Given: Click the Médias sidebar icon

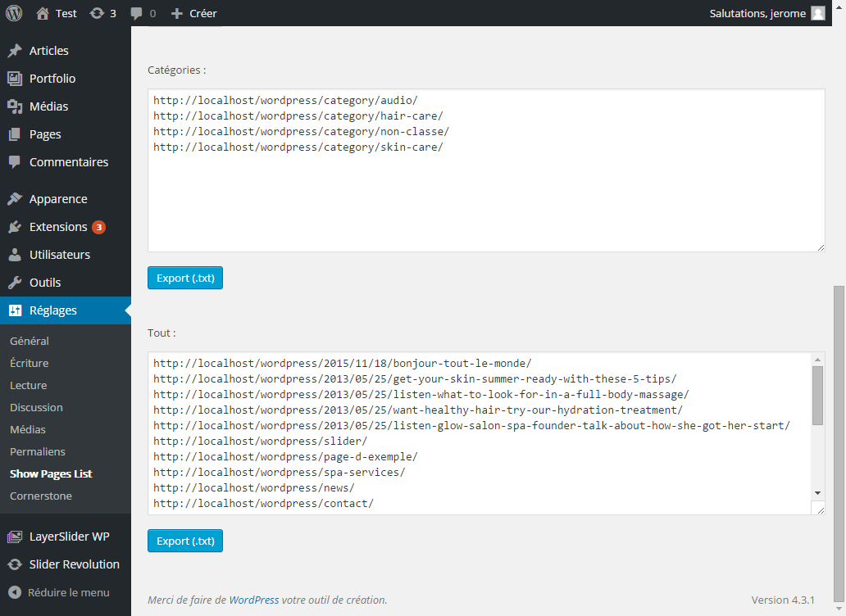Looking at the screenshot, I should pyautogui.click(x=15, y=106).
